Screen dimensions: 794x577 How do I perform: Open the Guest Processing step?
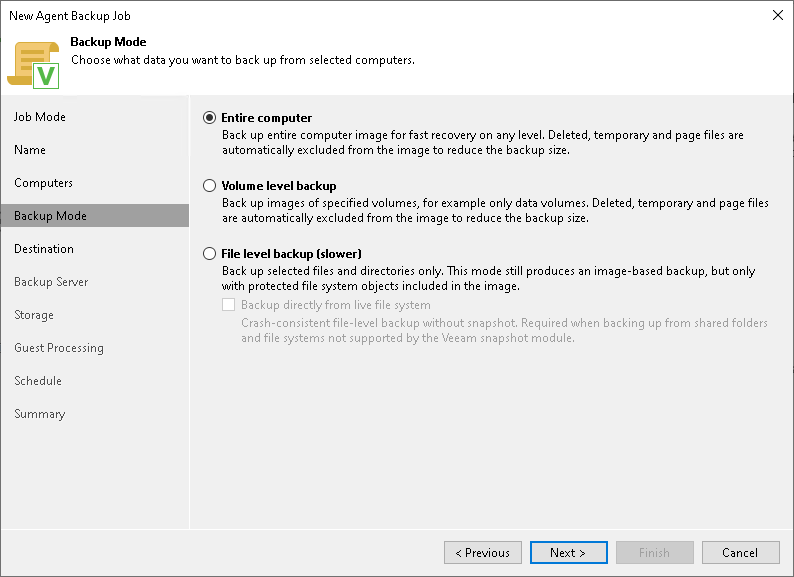[x=59, y=348]
